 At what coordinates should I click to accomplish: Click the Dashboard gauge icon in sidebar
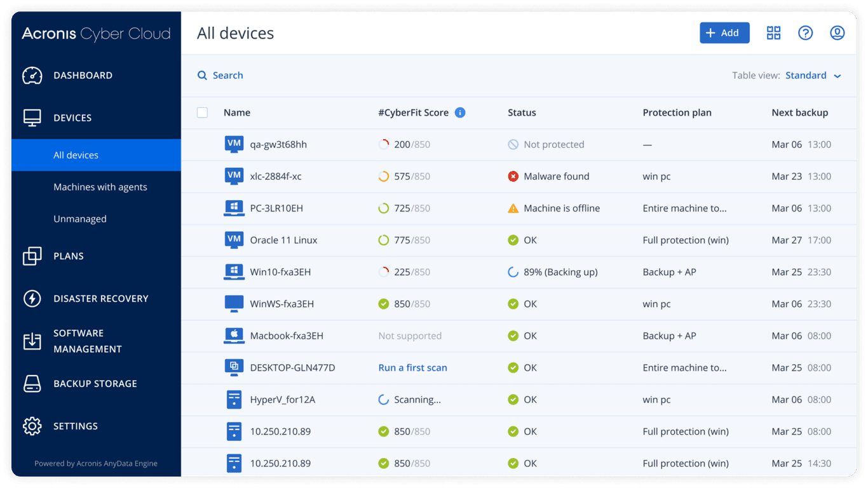coord(32,76)
